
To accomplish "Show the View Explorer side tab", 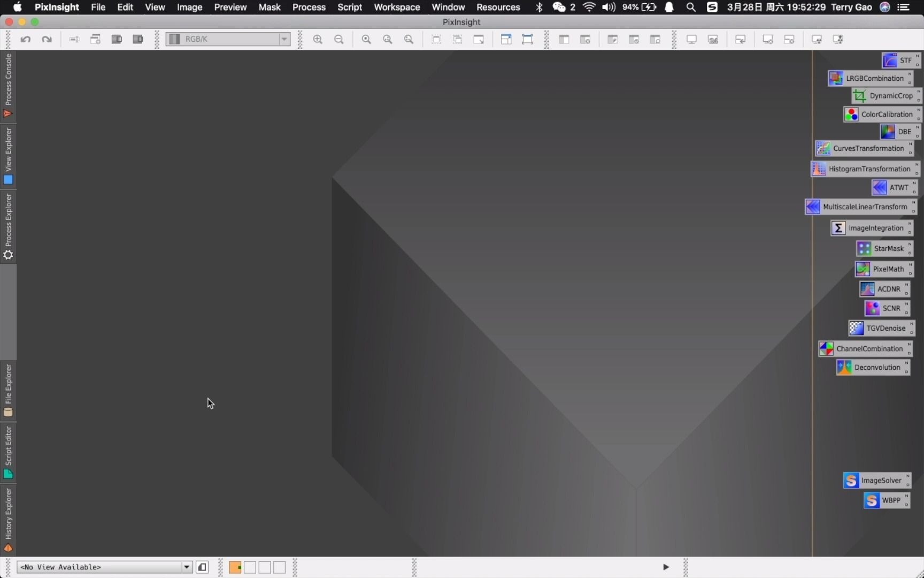I will click(x=8, y=156).
